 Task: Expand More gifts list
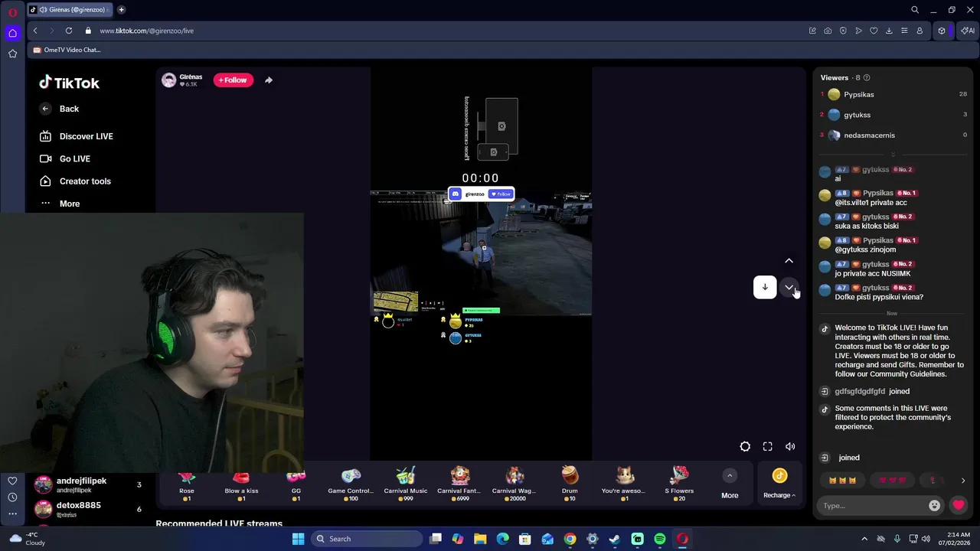[x=730, y=484]
